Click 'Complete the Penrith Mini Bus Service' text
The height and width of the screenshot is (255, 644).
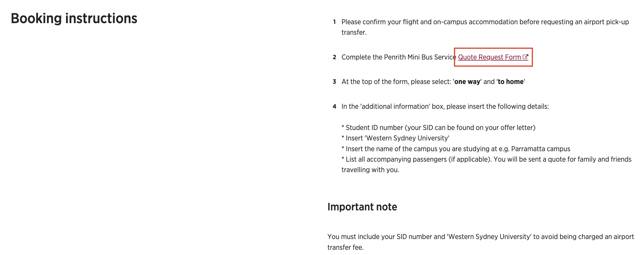[399, 57]
